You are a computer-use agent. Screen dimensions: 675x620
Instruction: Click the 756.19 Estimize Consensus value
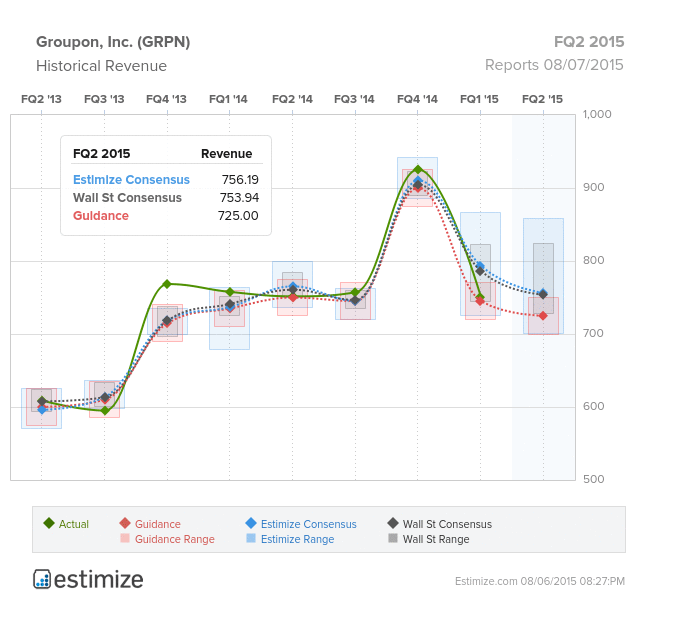pos(240,180)
